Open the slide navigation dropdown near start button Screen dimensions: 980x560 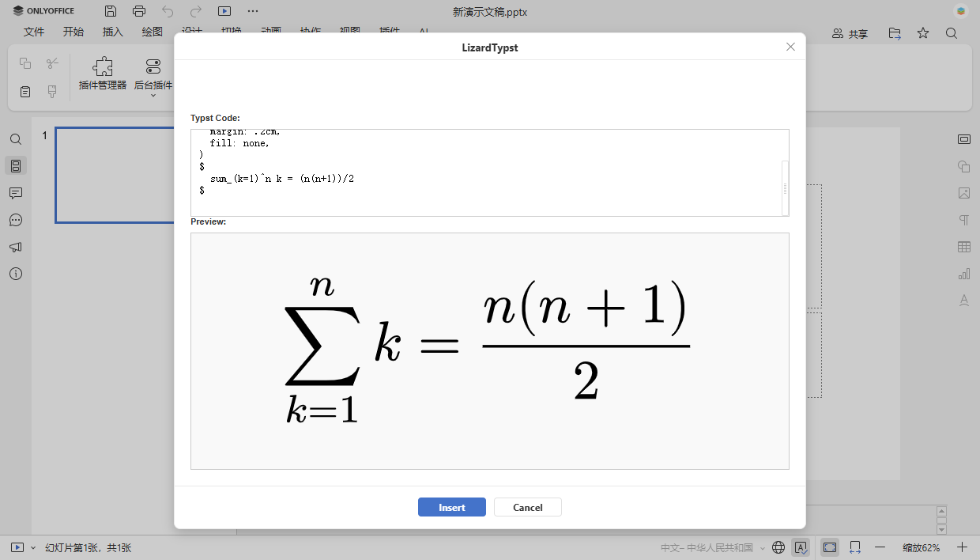32,547
